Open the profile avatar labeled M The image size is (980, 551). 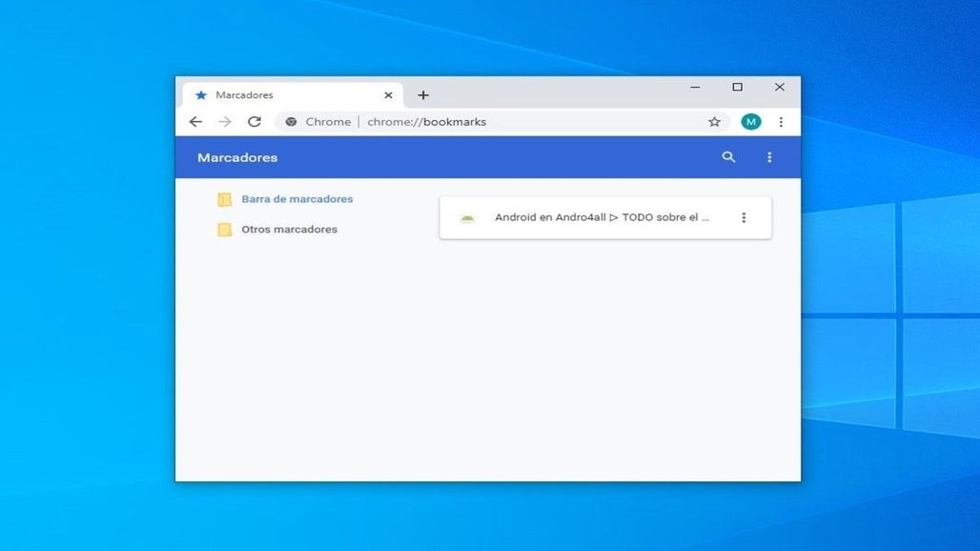click(751, 122)
